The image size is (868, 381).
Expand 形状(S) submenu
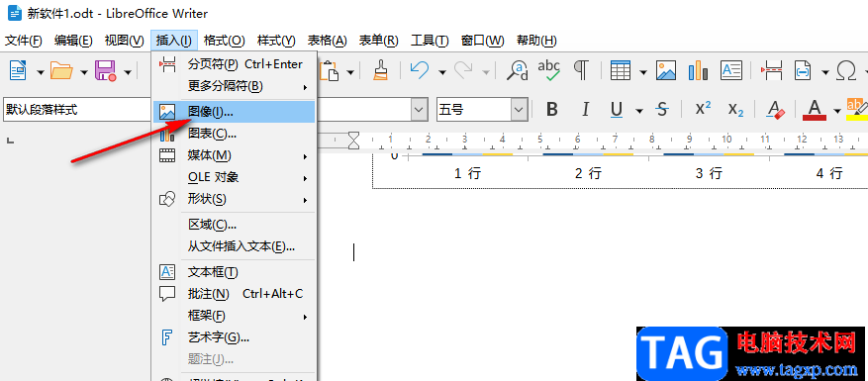234,199
